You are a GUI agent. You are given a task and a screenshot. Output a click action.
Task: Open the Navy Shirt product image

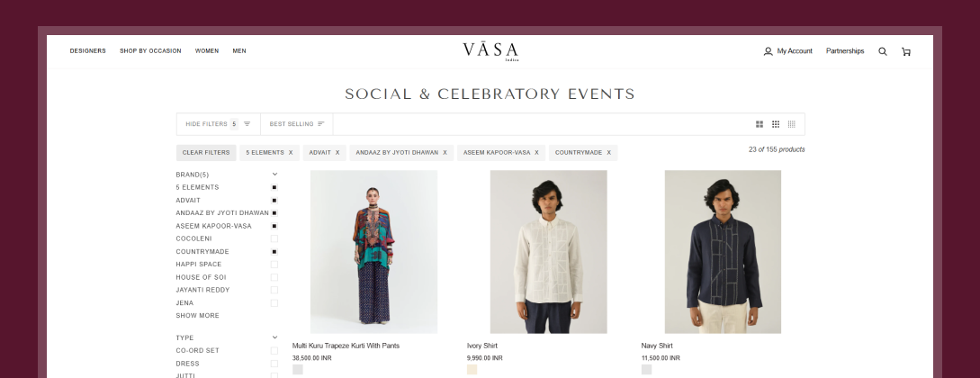[x=723, y=252]
